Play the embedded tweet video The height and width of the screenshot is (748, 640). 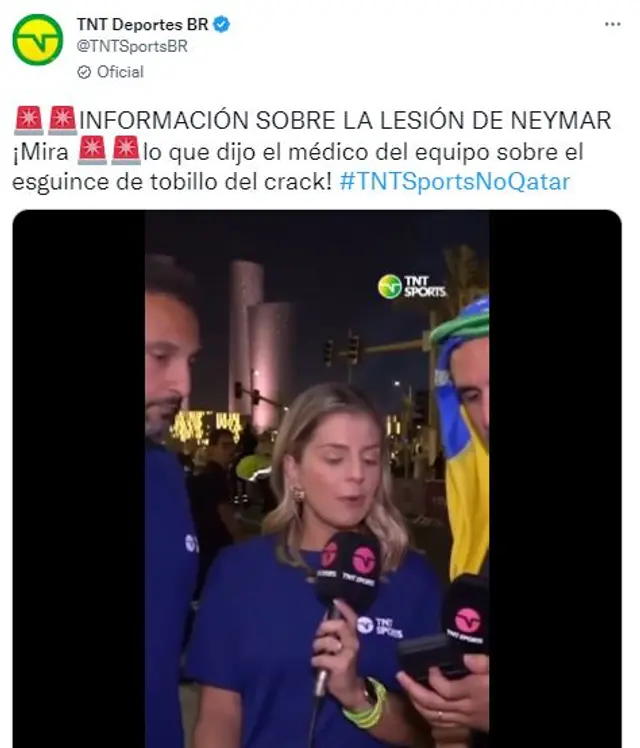point(317,478)
